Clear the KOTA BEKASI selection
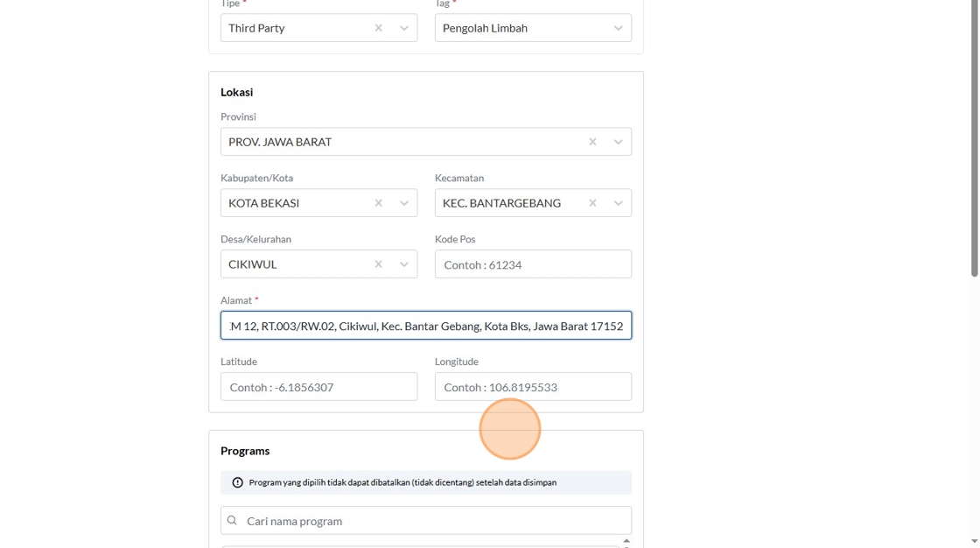Screen dimensions: 980x548 tap(378, 203)
